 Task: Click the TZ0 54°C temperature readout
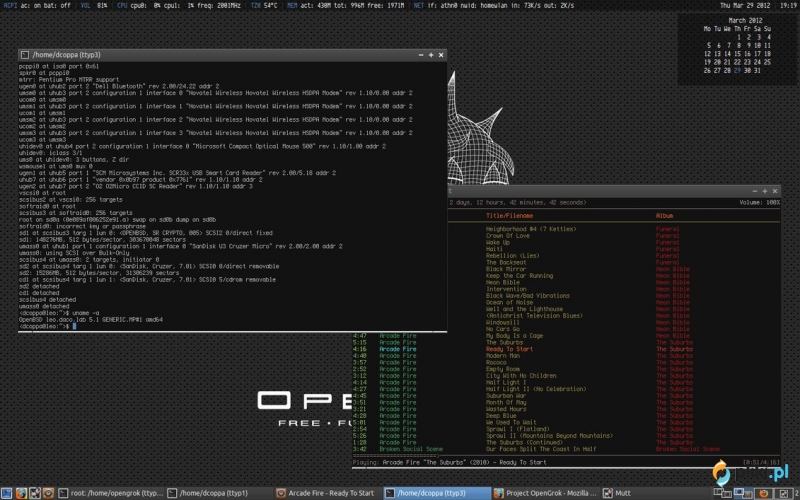[x=264, y=5]
